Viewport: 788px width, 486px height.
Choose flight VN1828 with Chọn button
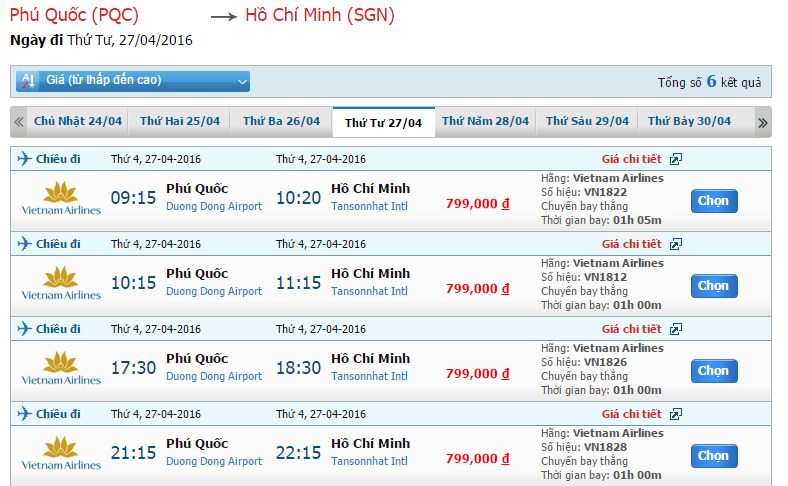(713, 456)
